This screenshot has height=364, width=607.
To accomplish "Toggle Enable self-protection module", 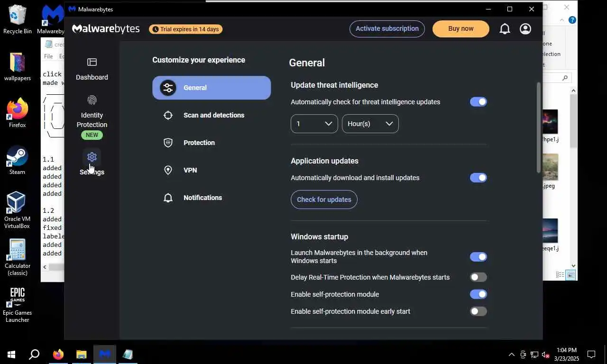I will coord(478,294).
